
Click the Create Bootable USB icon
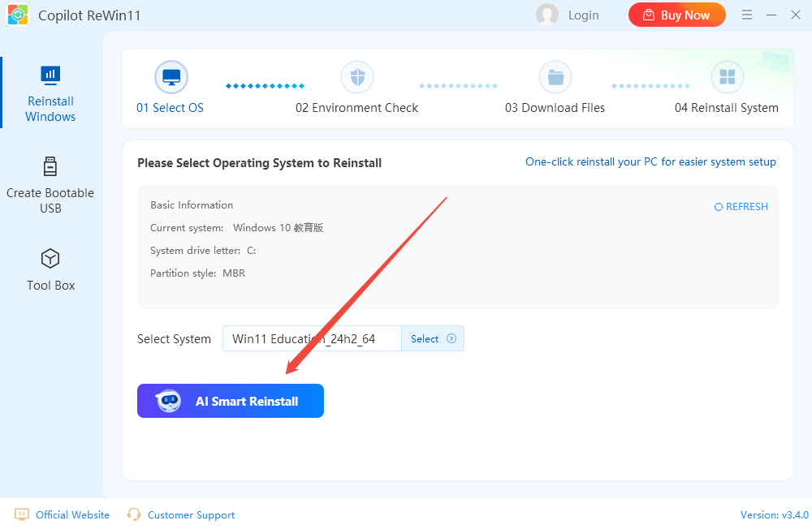tap(50, 167)
